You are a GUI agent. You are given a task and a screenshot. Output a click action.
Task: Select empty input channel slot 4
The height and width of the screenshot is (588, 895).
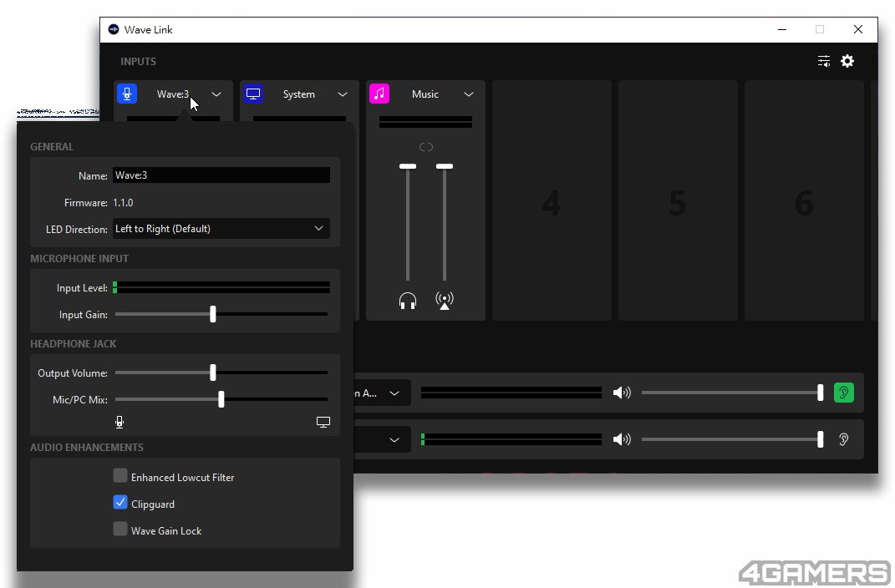coord(552,200)
